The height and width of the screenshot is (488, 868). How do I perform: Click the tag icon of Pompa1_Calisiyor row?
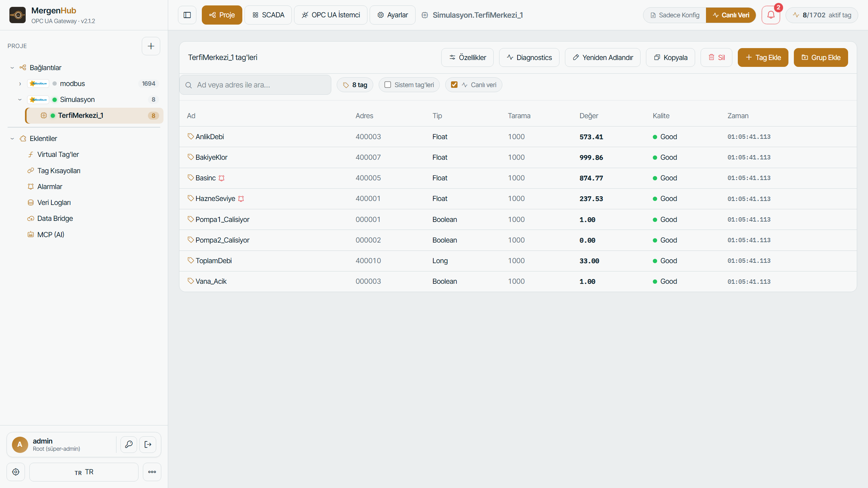click(x=191, y=219)
